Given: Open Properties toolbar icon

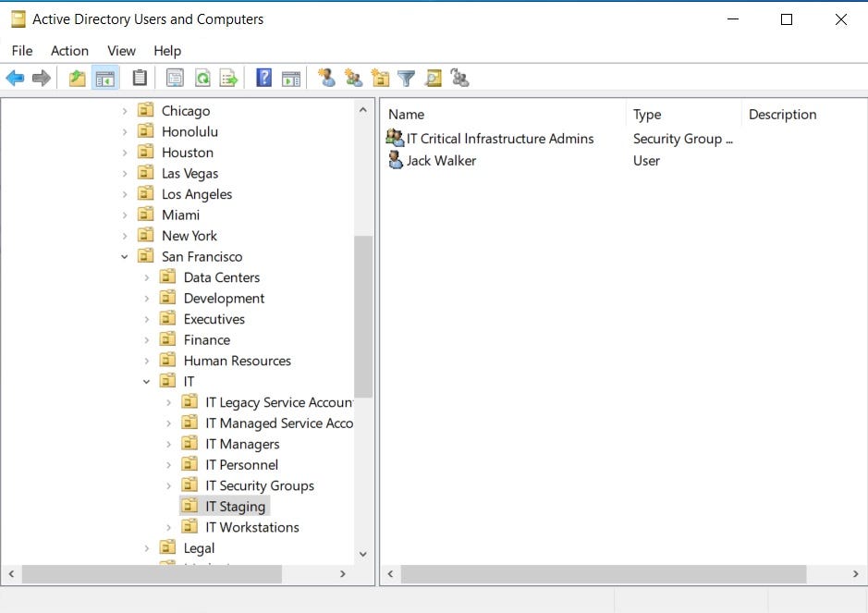Looking at the screenshot, I should point(175,78).
